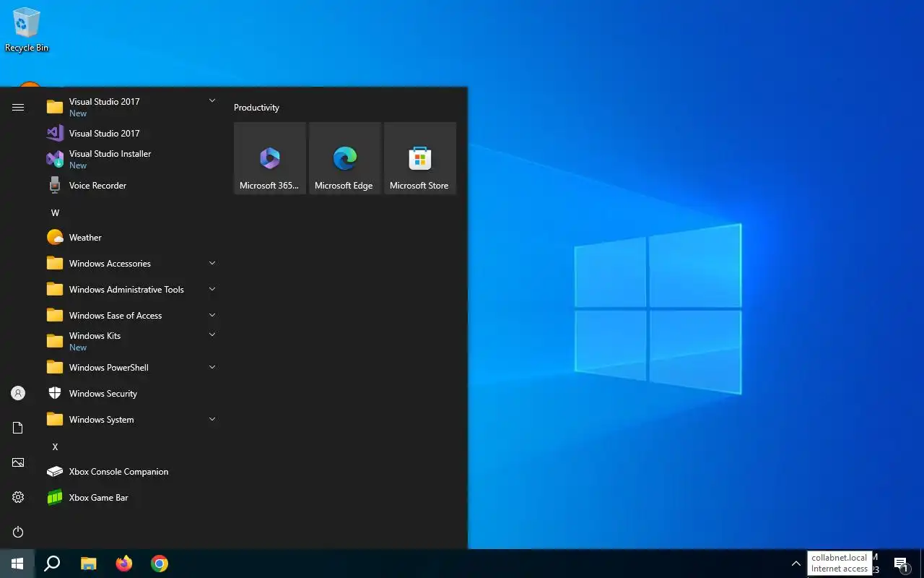Open Windows Ease of Access folder entry

click(131, 316)
